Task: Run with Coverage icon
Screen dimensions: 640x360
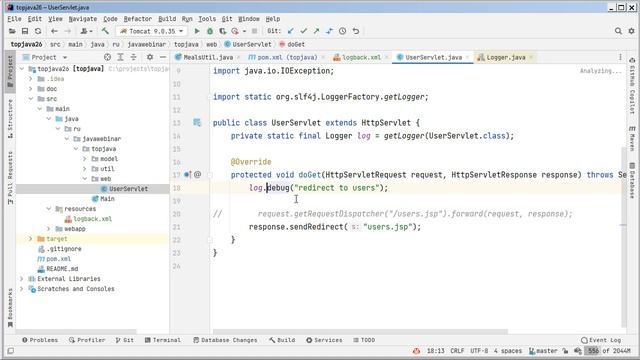Action: 222,31
